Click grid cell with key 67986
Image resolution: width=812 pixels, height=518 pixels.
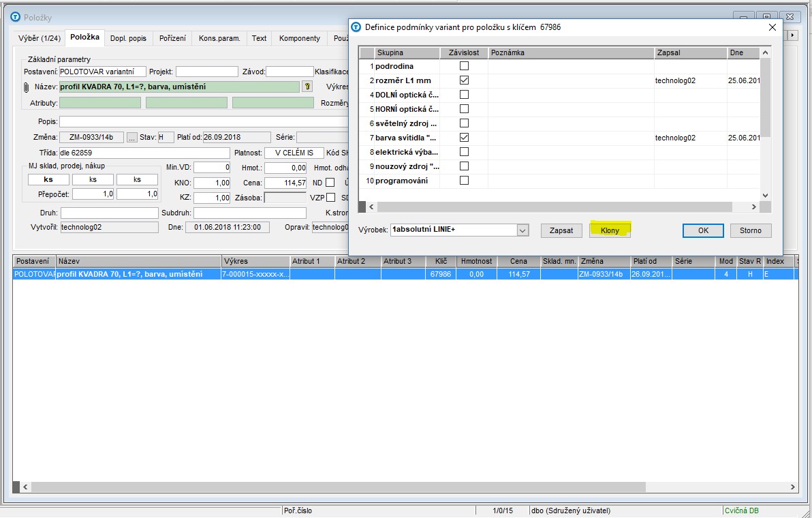click(441, 274)
